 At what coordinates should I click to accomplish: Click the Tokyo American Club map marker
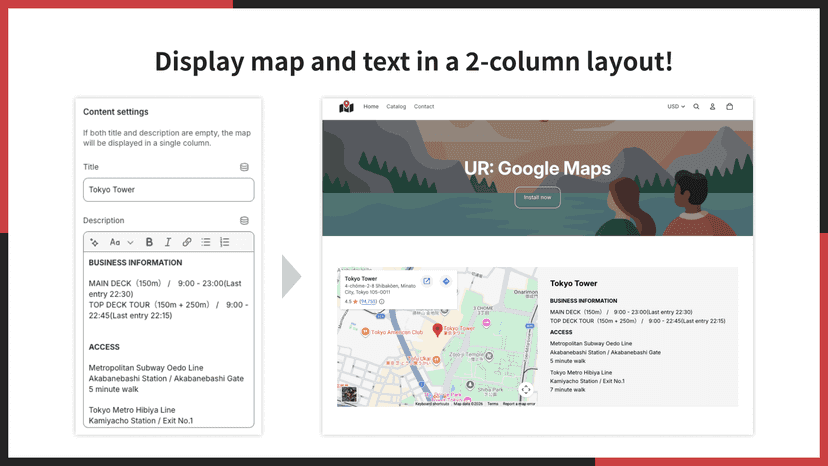coord(365,332)
